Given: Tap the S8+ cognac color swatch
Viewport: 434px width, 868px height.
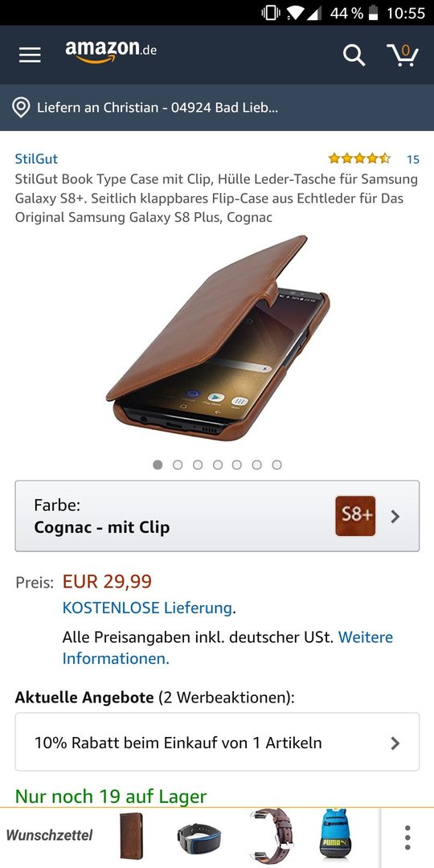Looking at the screenshot, I should pyautogui.click(x=355, y=516).
